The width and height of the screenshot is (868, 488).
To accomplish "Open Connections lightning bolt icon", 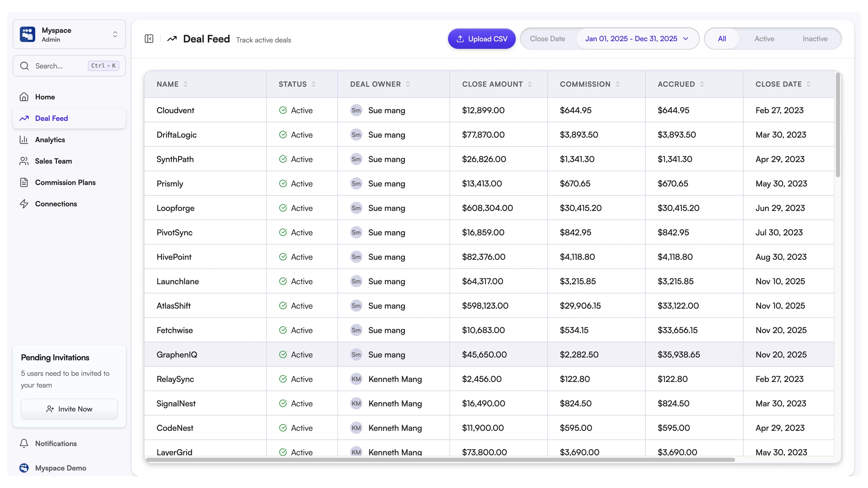I will pos(24,204).
